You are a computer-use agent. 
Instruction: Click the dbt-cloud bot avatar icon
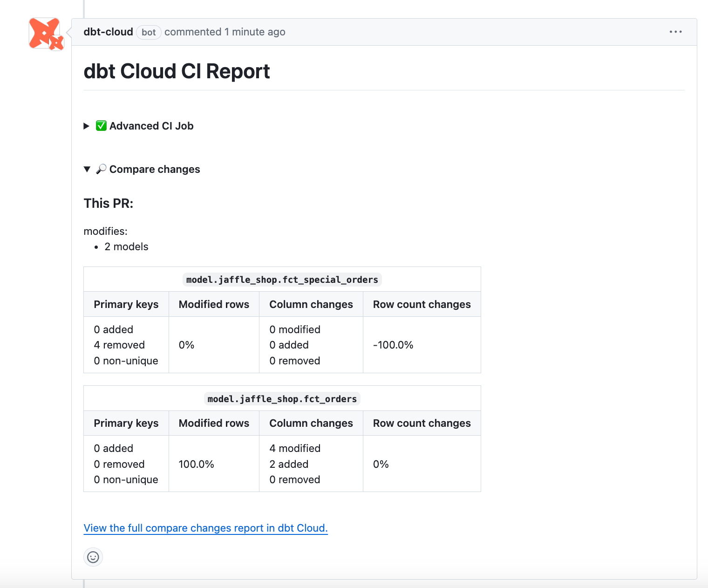pyautogui.click(x=45, y=34)
